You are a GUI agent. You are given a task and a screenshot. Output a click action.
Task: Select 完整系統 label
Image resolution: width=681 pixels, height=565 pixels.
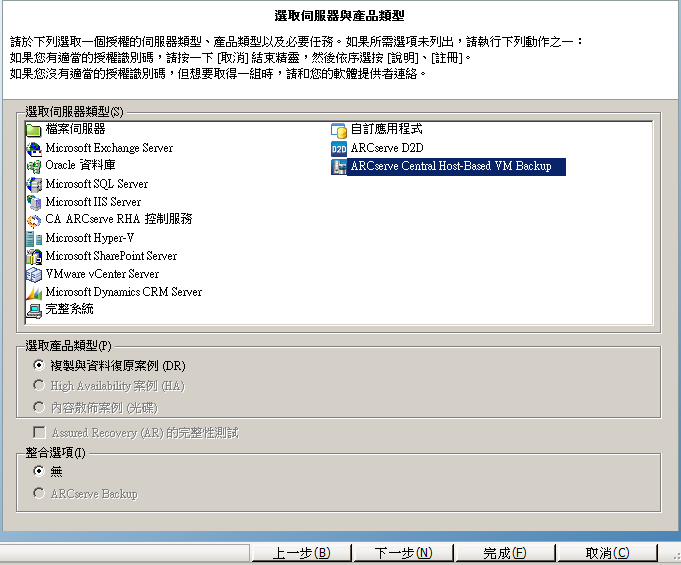point(69,309)
